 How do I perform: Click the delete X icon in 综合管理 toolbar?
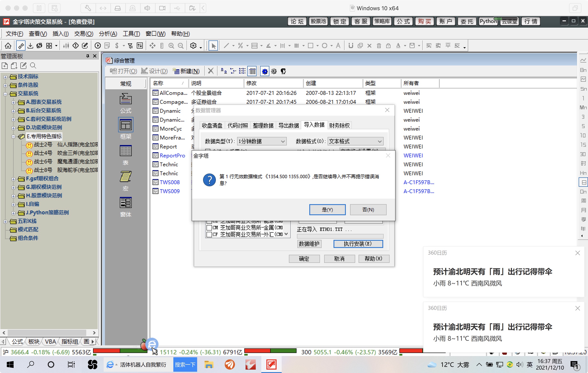pyautogui.click(x=211, y=71)
